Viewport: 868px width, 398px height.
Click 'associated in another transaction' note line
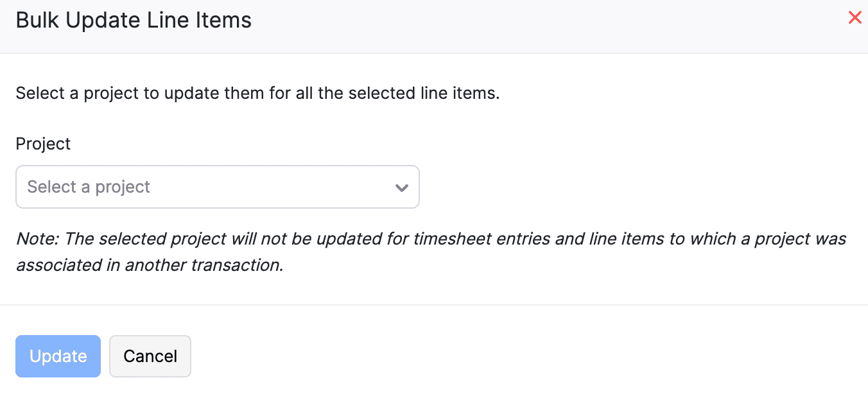point(150,265)
